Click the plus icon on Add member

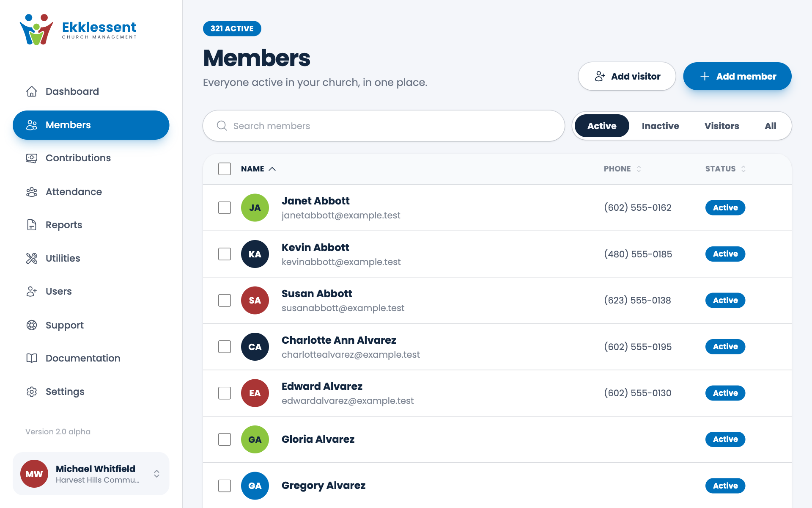(x=705, y=76)
